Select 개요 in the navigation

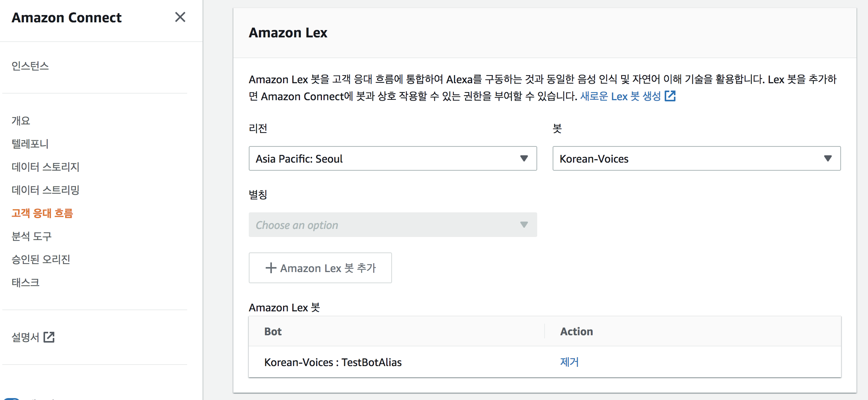[x=21, y=121]
